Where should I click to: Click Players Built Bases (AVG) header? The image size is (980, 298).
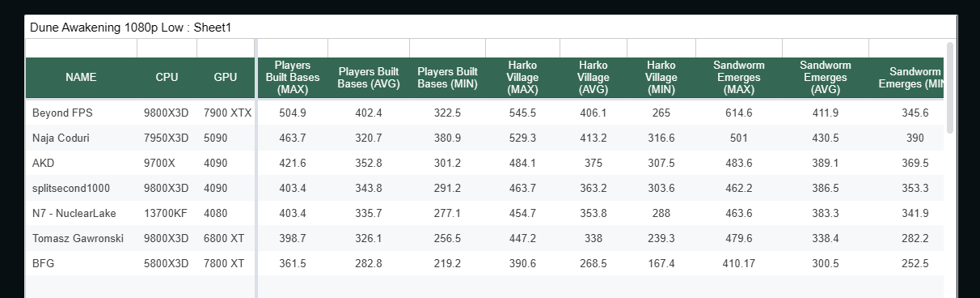pyautogui.click(x=369, y=78)
